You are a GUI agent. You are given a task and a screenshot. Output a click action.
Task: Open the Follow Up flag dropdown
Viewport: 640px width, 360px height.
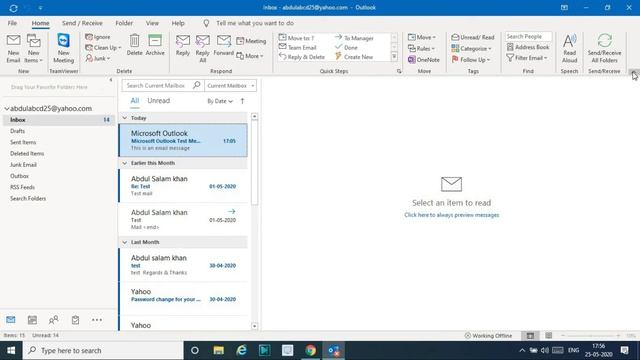471,60
